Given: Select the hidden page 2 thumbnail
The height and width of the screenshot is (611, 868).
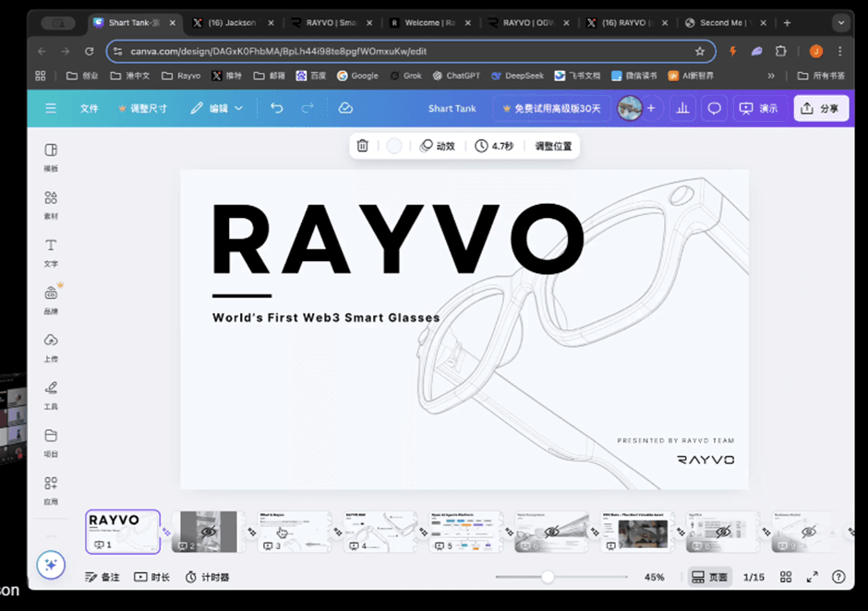Looking at the screenshot, I should pyautogui.click(x=209, y=532).
